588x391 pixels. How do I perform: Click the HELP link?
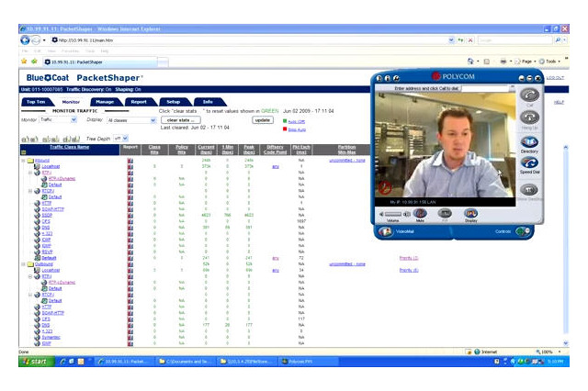click(559, 102)
